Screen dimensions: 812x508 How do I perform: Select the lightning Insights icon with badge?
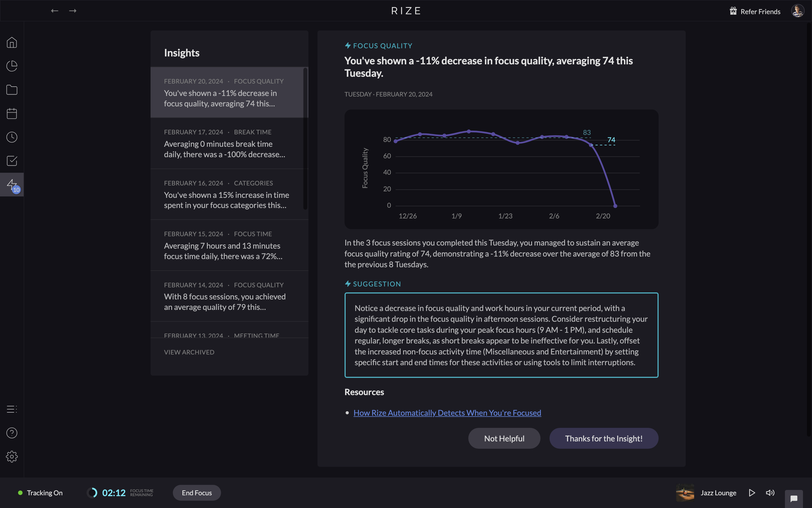12,185
